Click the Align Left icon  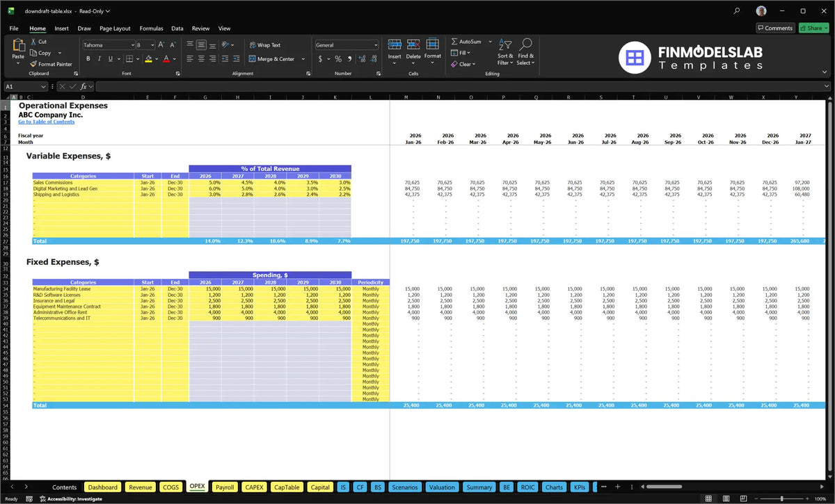pos(190,59)
